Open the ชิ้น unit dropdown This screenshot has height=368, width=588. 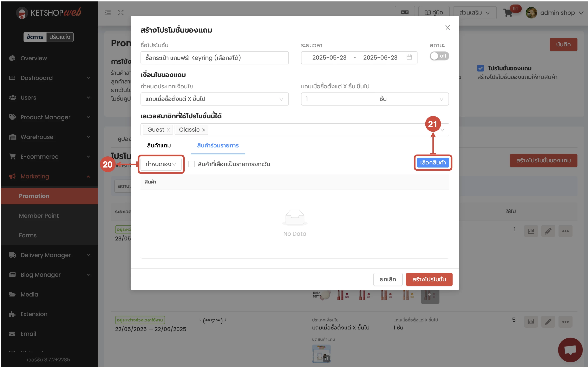[411, 99]
